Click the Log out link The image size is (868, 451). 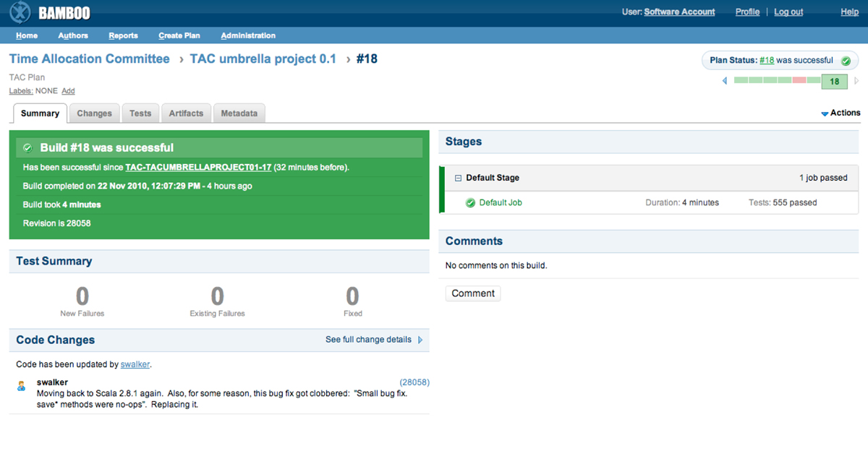click(x=788, y=12)
